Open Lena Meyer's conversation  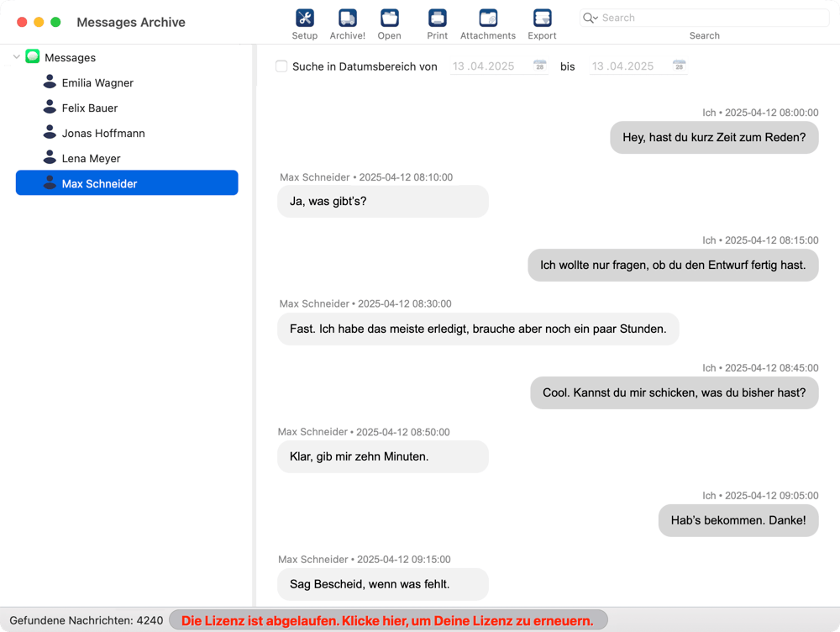91,158
